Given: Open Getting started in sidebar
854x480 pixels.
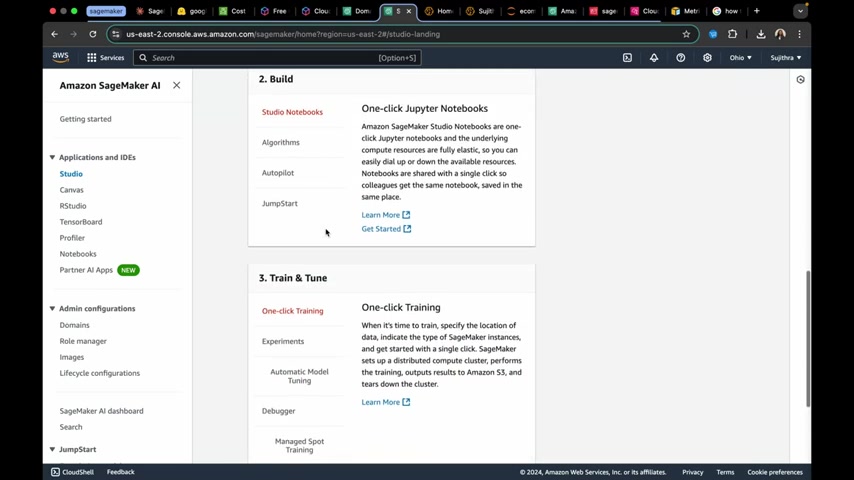Looking at the screenshot, I should 86,119.
